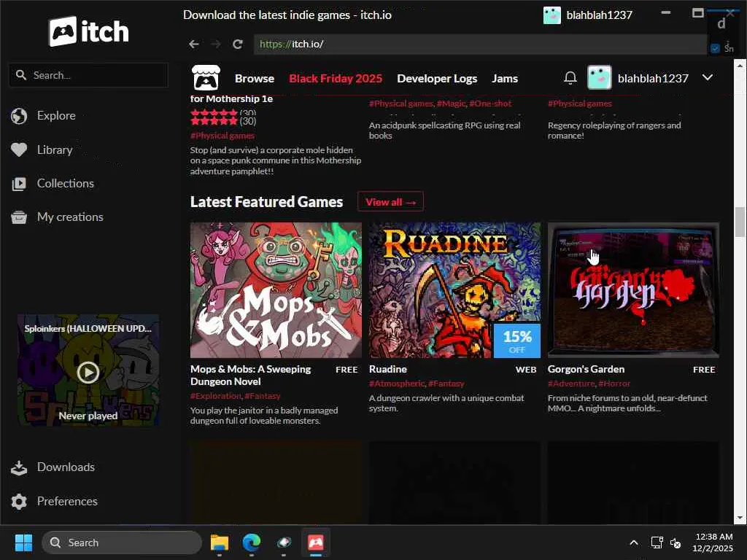Screen dimensions: 747x560
Task: Click the Sploinkers game thumbnail
Action: point(88,370)
